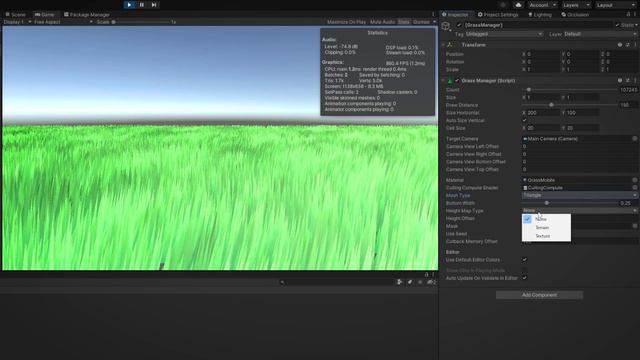Toggle the Use Default Editor Colors checkbox
This screenshot has height=360, width=640.
[524, 260]
